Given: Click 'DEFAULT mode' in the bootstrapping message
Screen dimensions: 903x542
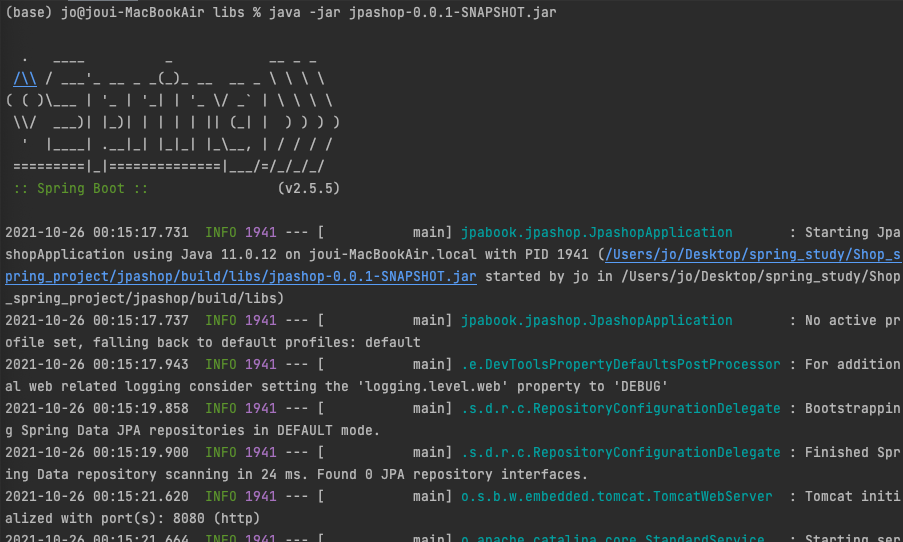Looking at the screenshot, I should pyautogui.click(x=328, y=430).
